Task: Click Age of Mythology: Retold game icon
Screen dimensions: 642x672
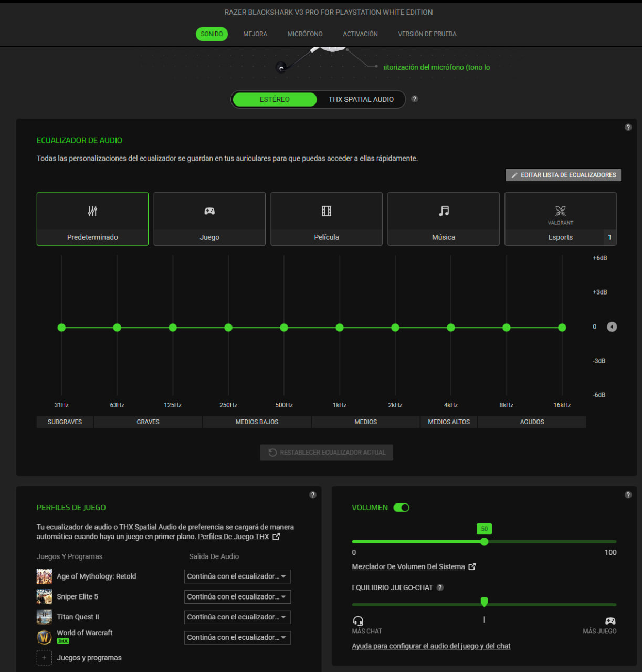Action: tap(44, 576)
